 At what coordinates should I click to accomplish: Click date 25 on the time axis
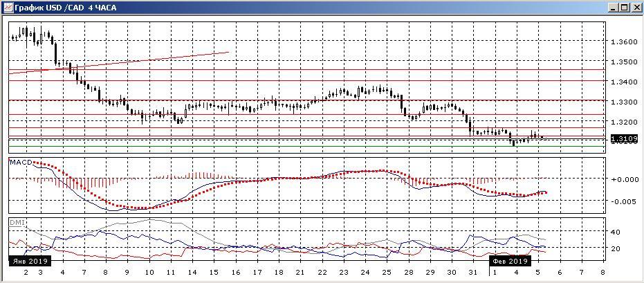click(387, 273)
